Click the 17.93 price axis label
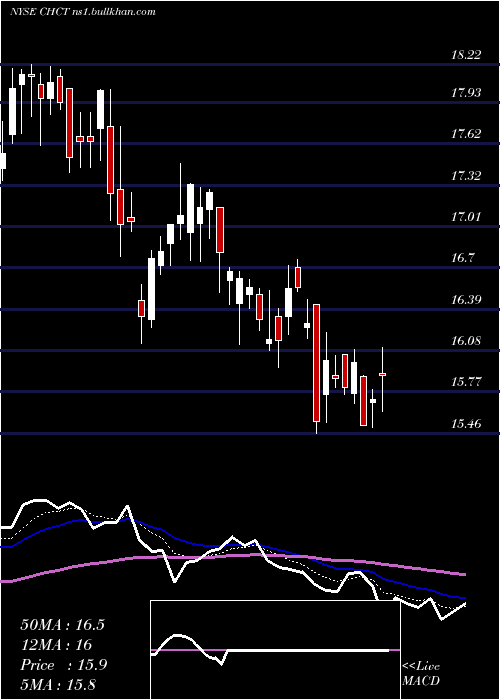The image size is (500, 700). (466, 93)
